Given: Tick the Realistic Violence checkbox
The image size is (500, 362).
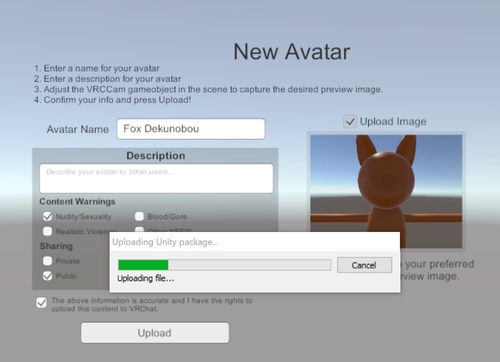Looking at the screenshot, I should [x=47, y=231].
